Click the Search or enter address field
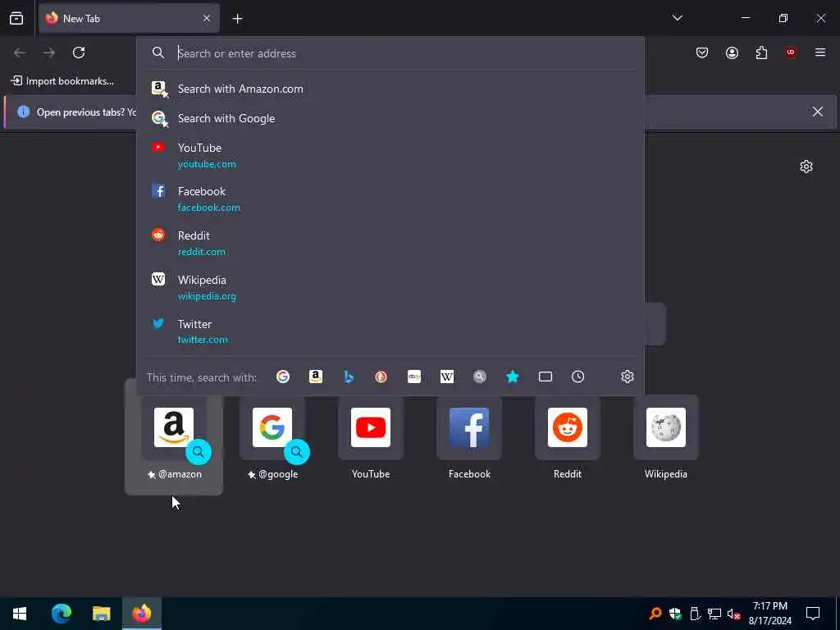The width and height of the screenshot is (840, 630). click(x=390, y=53)
